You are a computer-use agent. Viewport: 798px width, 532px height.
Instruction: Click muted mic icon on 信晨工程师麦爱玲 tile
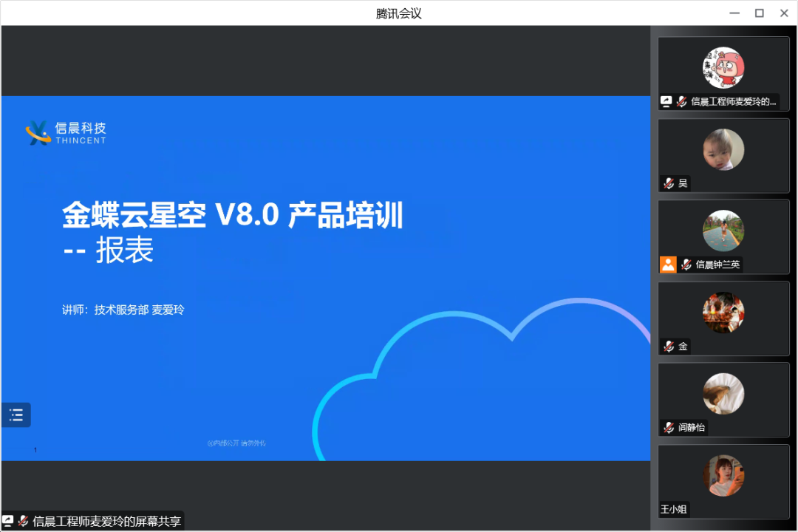[x=681, y=101]
